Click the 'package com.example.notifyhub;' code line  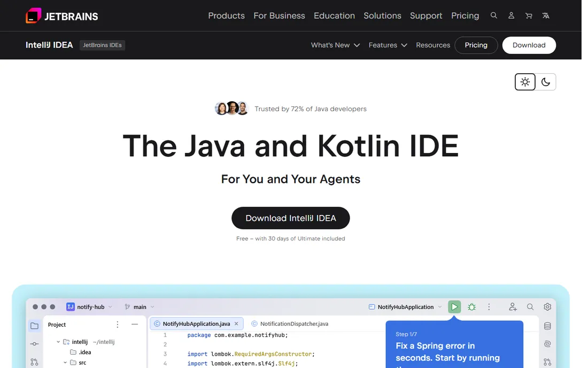(237, 335)
